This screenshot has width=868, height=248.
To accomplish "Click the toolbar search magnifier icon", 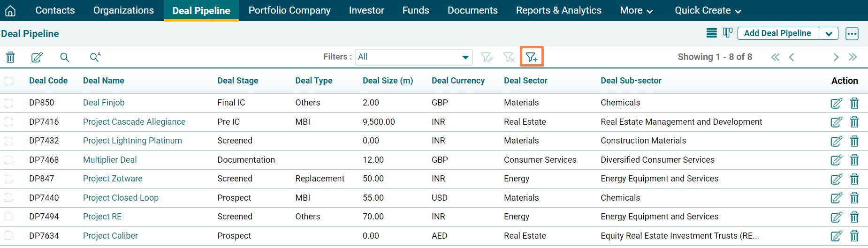I will (65, 57).
